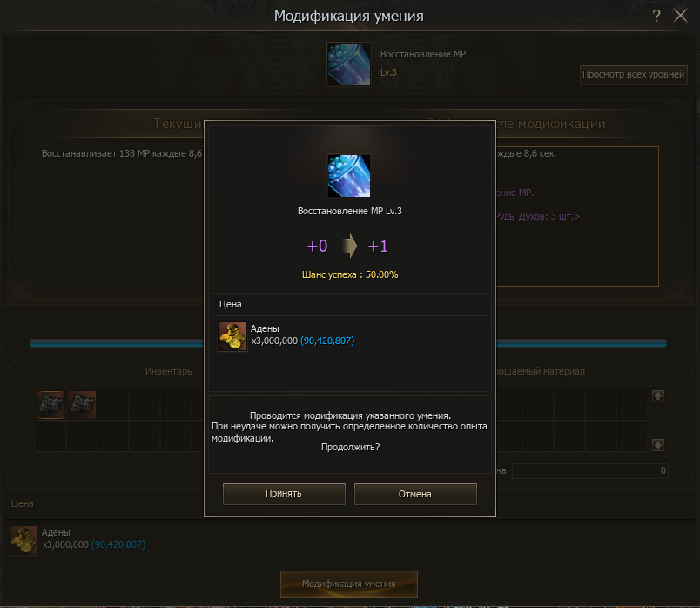Open Просмотр всех уровней view
700x608 pixels.
click(634, 75)
